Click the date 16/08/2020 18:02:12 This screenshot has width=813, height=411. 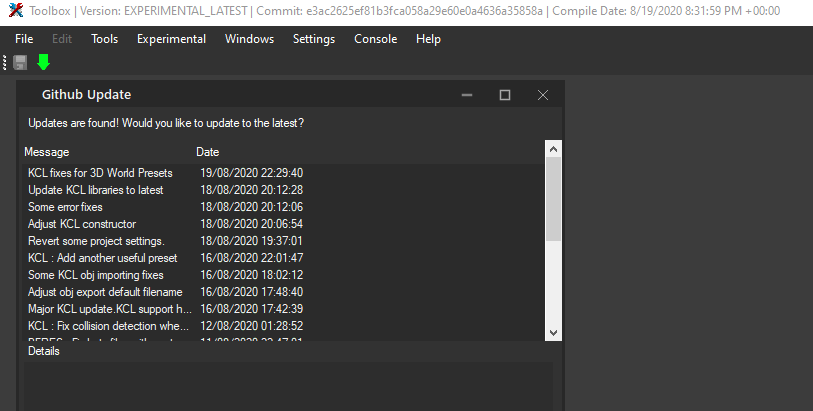tap(251, 275)
